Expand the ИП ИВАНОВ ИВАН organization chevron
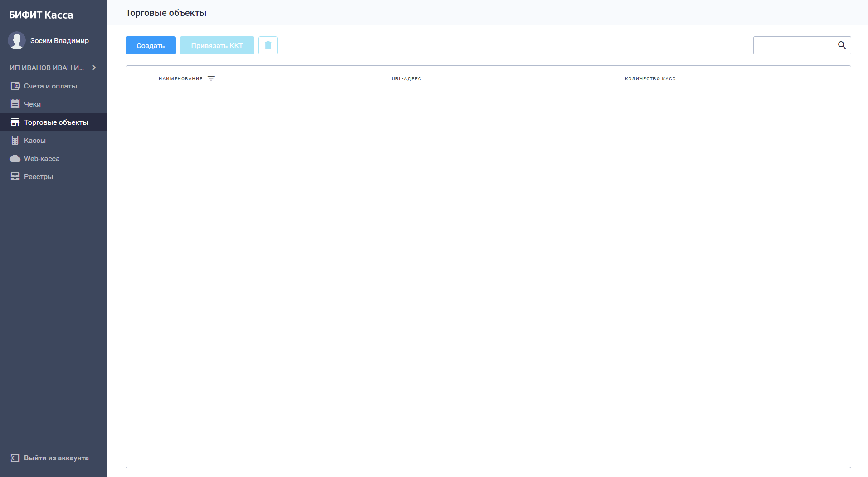Screen dimensions: 868x477 click(x=94, y=68)
